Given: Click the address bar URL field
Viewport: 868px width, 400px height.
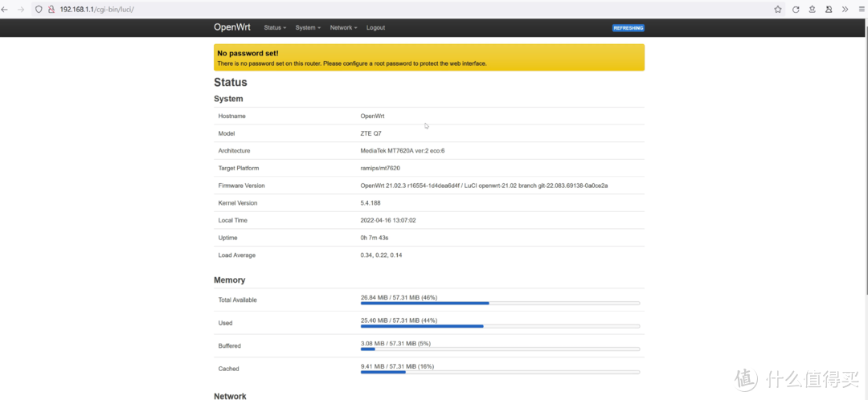Looking at the screenshot, I should point(402,9).
